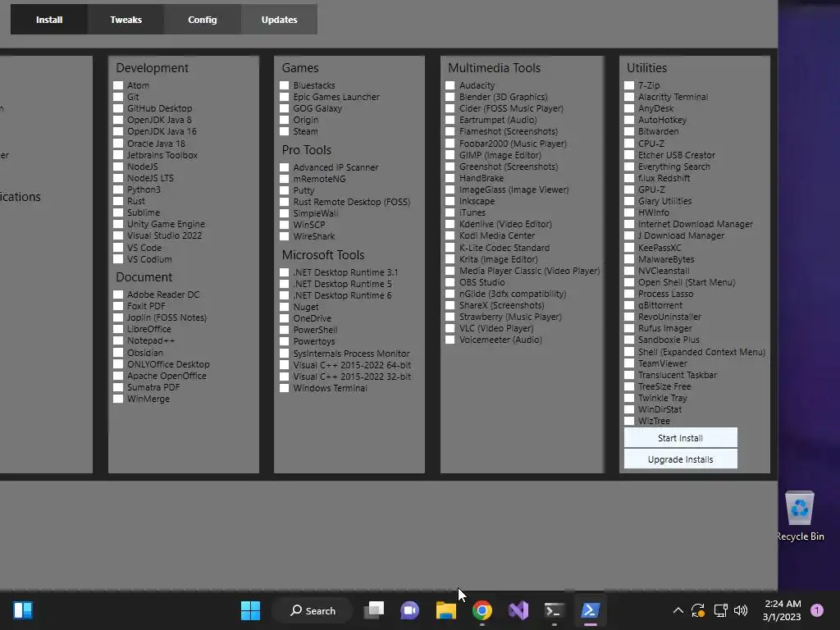Open the clock and date flyout

(782, 610)
